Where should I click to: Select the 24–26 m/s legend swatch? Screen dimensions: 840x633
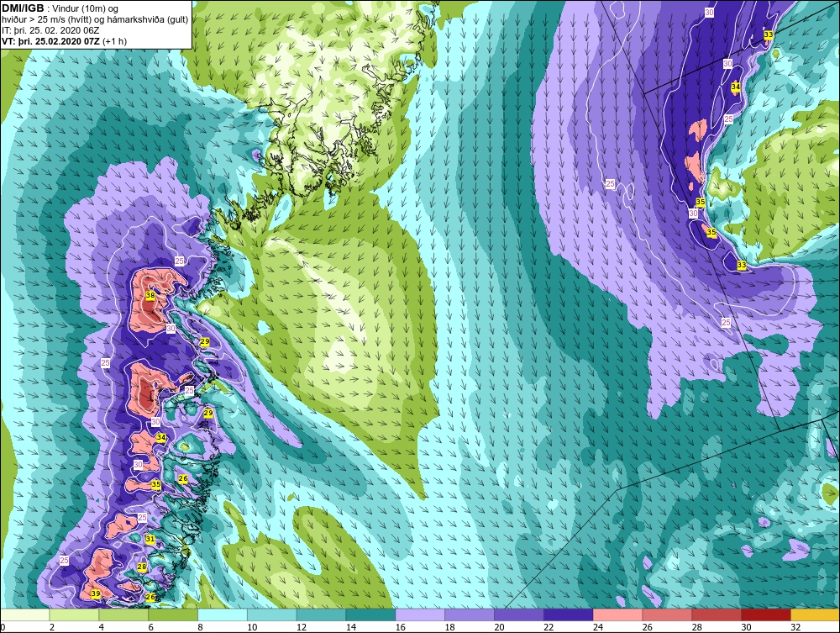(617, 615)
